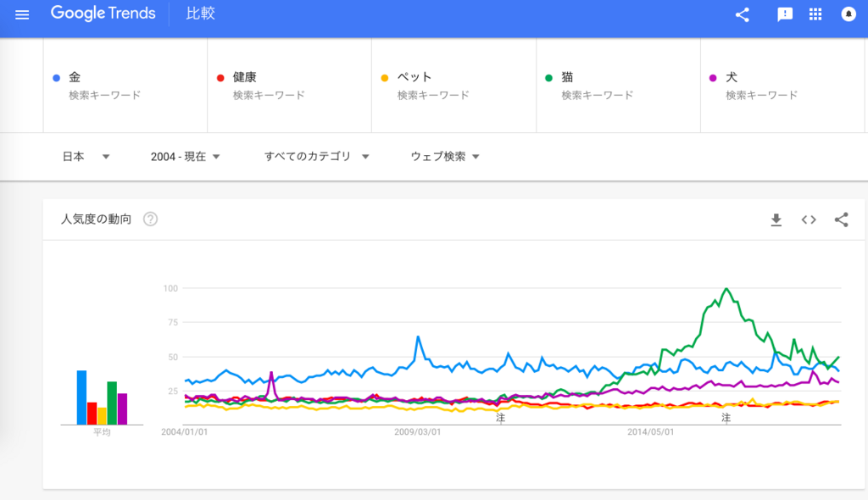Image resolution: width=868 pixels, height=500 pixels.
Task: Open the 日本 region dropdown
Action: click(x=85, y=156)
